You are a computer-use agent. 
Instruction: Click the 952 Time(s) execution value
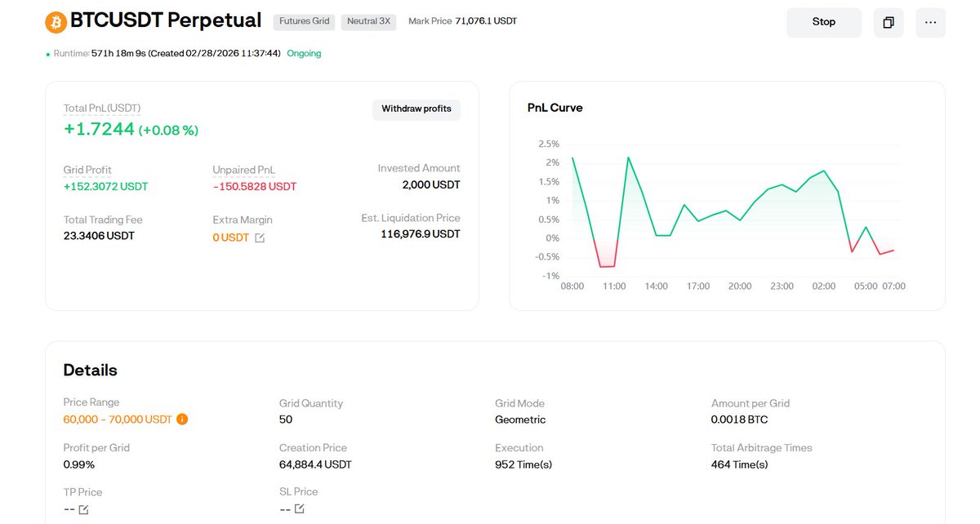click(523, 464)
